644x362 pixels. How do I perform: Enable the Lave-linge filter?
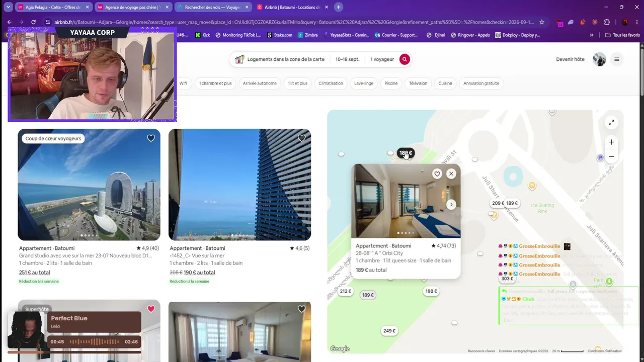[x=364, y=83]
